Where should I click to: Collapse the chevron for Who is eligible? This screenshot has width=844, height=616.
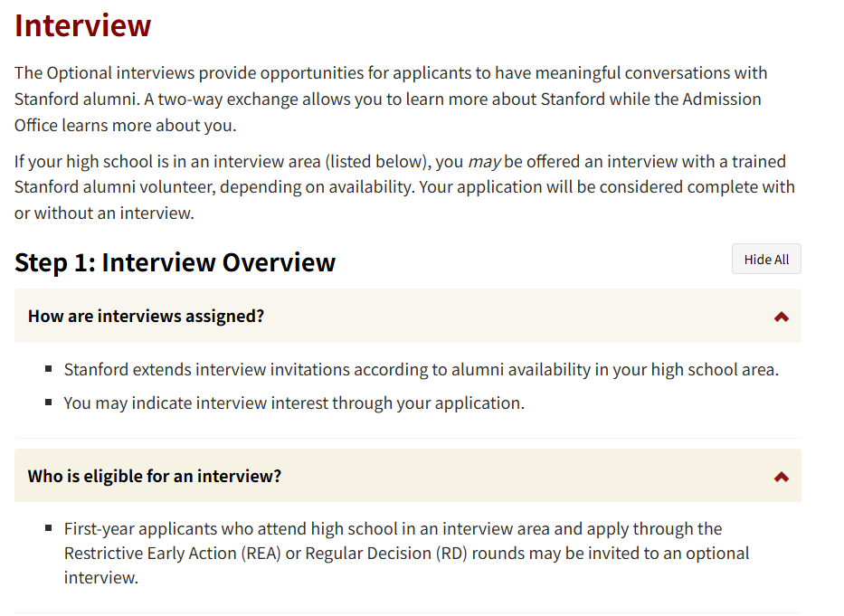pyautogui.click(x=781, y=477)
